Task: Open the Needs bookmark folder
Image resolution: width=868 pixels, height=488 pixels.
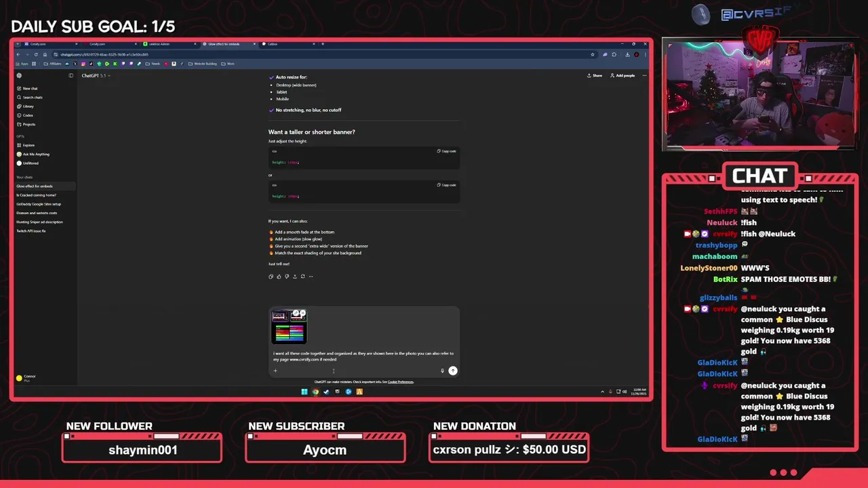Action: tap(153, 64)
